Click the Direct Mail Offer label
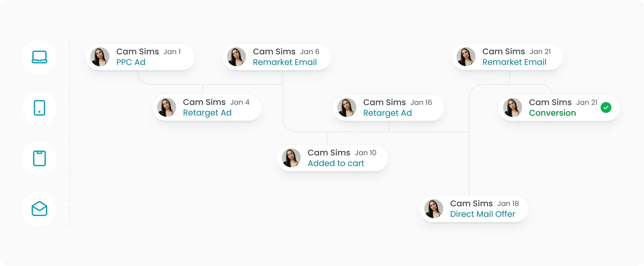Screen dimensions: 644x266 [482, 214]
